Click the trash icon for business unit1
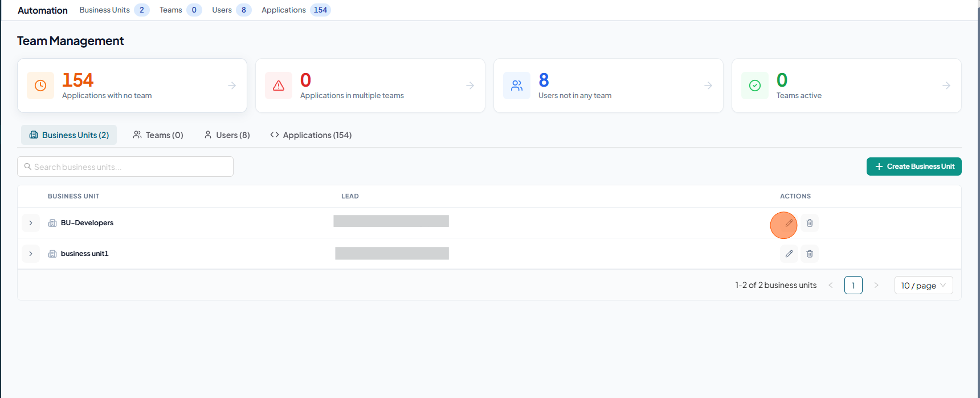This screenshot has height=398, width=980. (810, 254)
